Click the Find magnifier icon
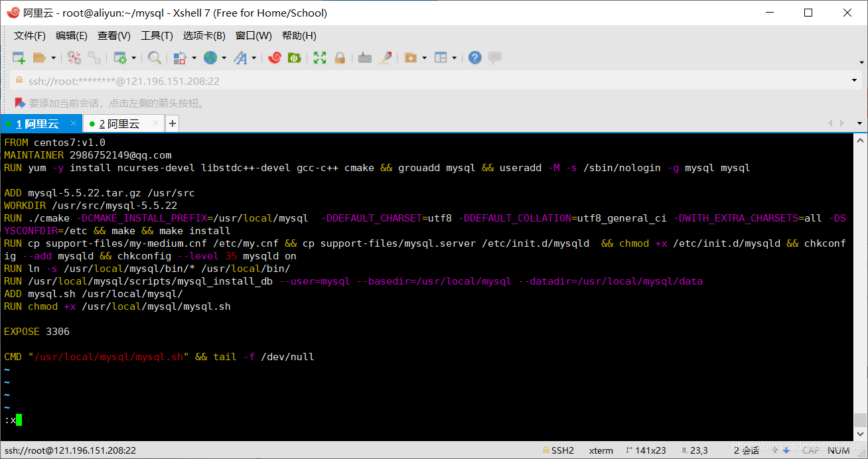 tap(155, 58)
